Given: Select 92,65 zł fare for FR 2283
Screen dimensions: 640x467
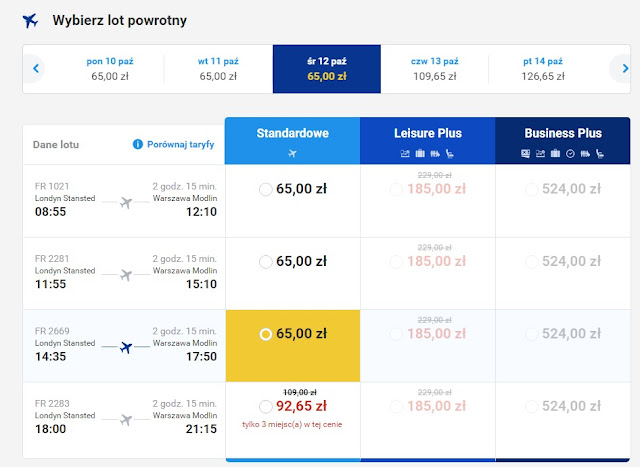Looking at the screenshot, I should (266, 407).
